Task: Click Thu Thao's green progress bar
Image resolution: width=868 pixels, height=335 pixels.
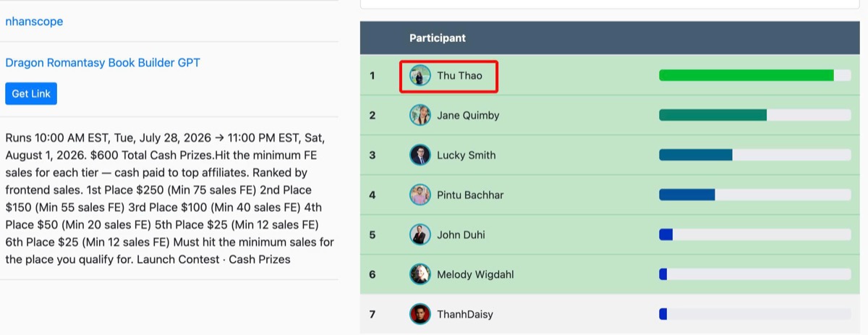Action: click(x=755, y=75)
